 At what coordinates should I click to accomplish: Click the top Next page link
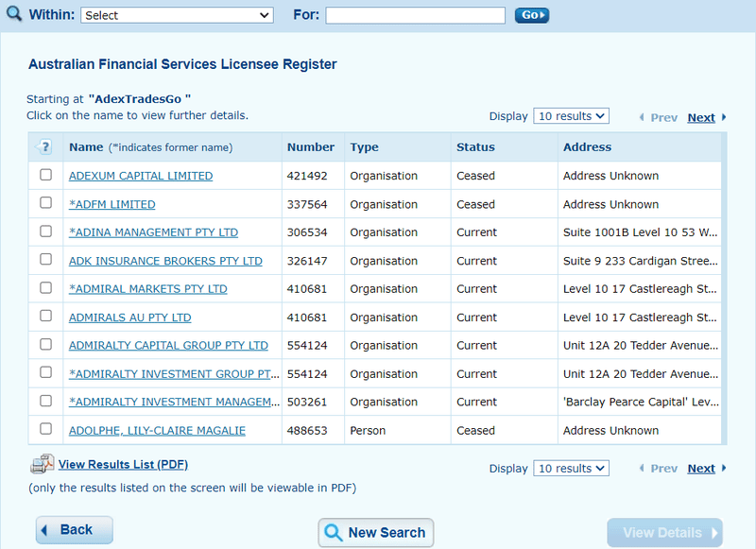(x=701, y=117)
